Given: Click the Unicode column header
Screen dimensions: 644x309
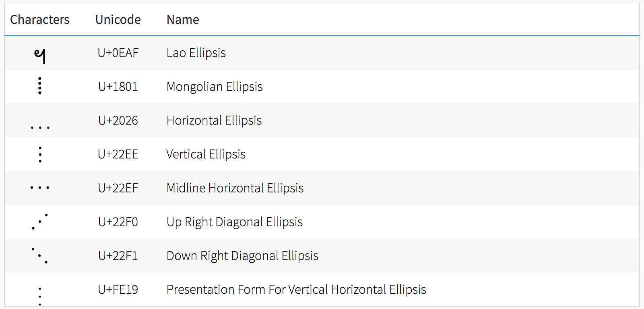Looking at the screenshot, I should 118,19.
